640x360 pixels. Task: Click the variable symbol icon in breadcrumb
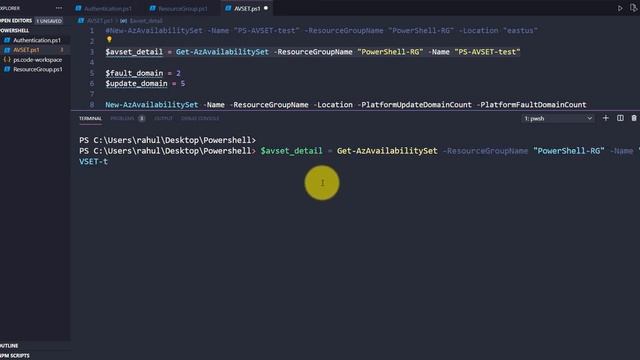pyautogui.click(x=123, y=20)
